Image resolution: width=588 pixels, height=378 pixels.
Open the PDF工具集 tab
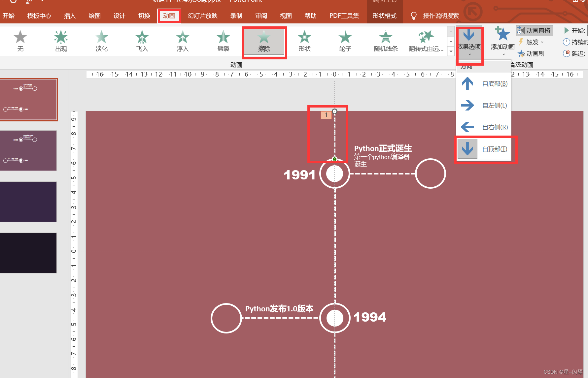coord(344,16)
